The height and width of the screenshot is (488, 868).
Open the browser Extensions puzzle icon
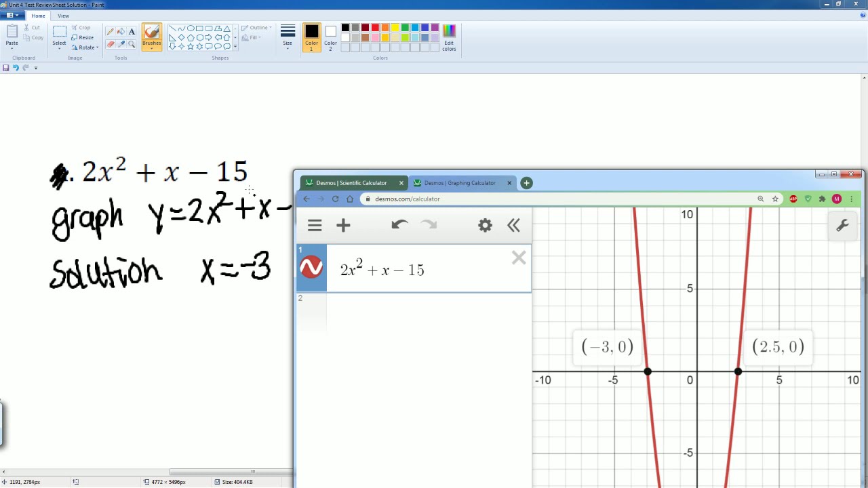822,199
